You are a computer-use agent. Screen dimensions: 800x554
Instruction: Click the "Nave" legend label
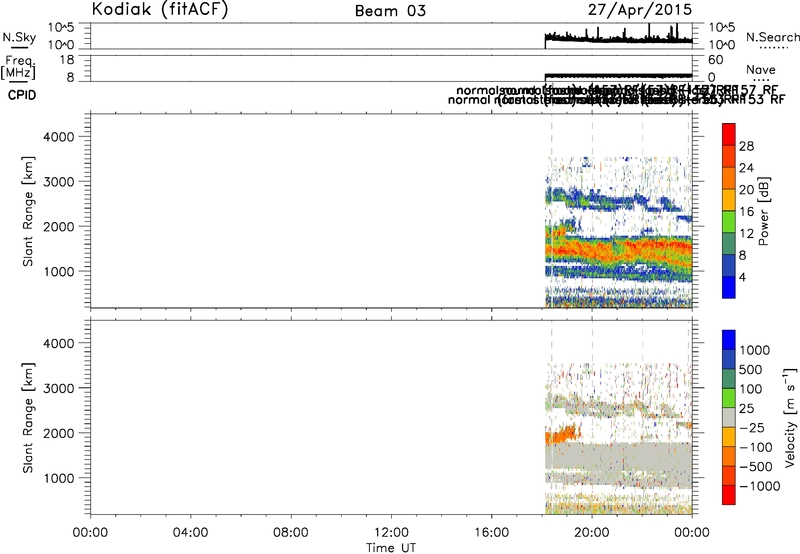tap(761, 69)
